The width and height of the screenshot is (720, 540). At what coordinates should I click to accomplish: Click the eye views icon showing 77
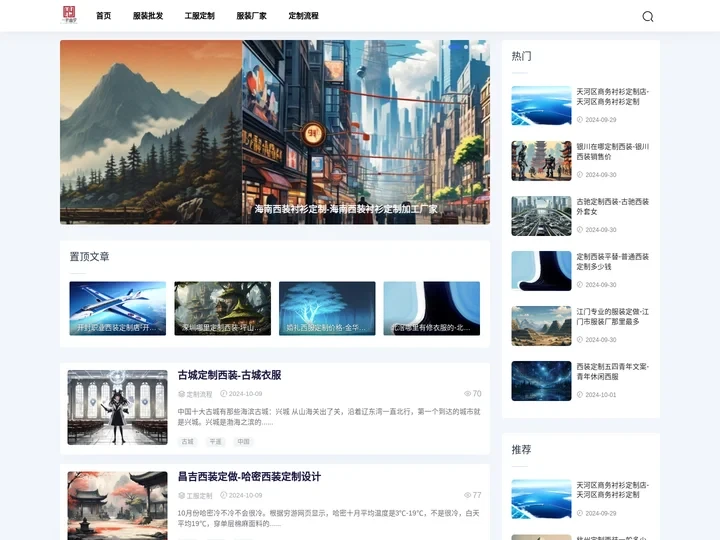coord(467,495)
